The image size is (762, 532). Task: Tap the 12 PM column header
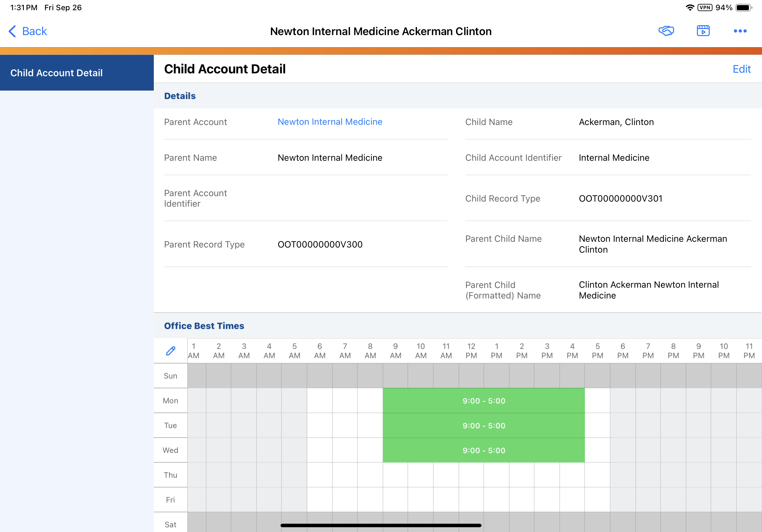(x=471, y=351)
